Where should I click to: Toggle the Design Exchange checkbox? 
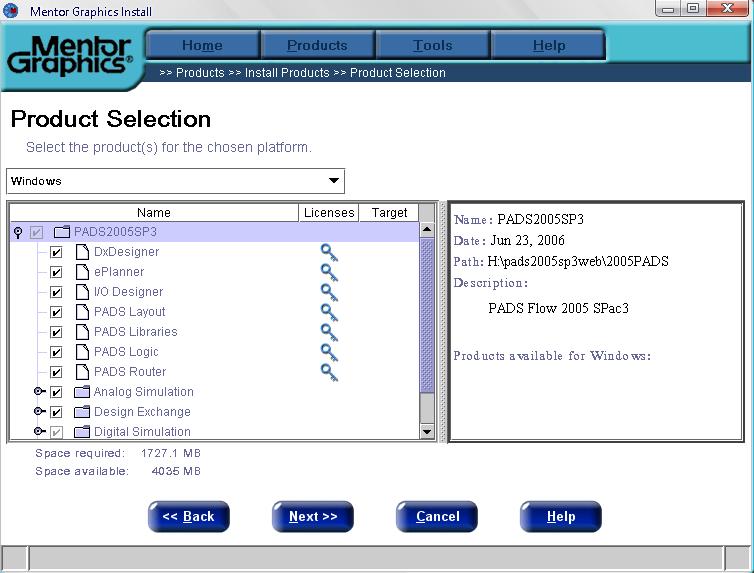(x=56, y=412)
